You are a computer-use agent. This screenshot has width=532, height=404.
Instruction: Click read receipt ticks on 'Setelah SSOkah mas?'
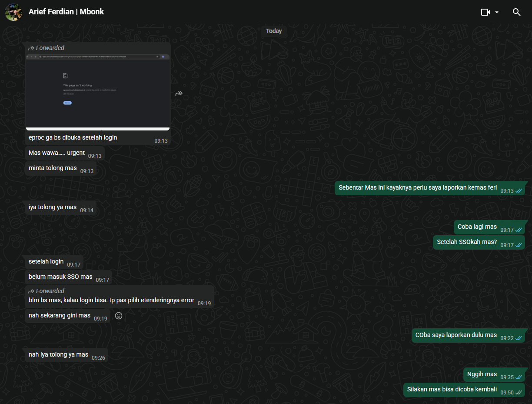tap(519, 245)
